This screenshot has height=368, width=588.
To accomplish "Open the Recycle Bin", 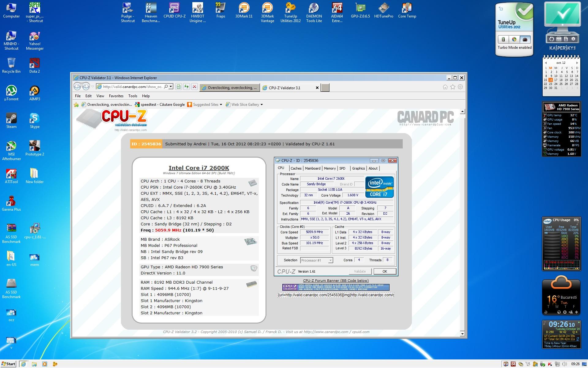I will [x=11, y=66].
